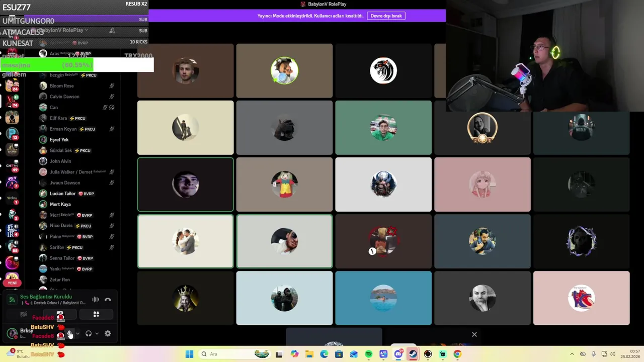
Task: Click the heart logo avatar tile
Action: click(581, 298)
